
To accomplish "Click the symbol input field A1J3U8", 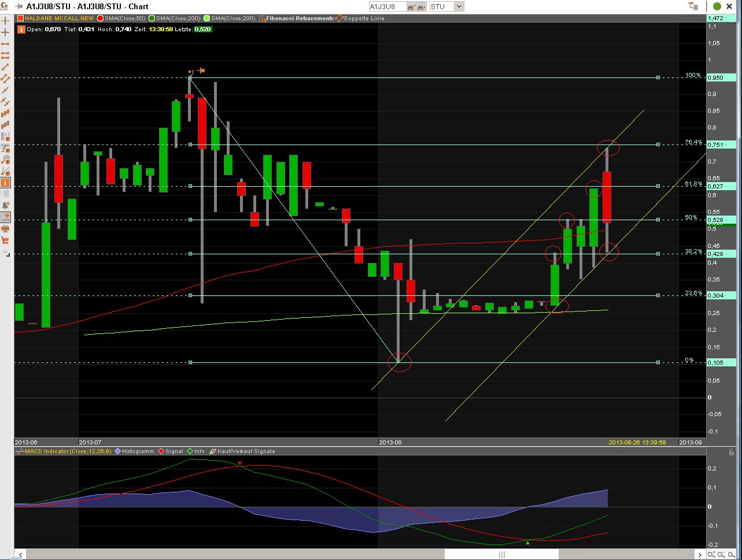I will pos(387,6).
